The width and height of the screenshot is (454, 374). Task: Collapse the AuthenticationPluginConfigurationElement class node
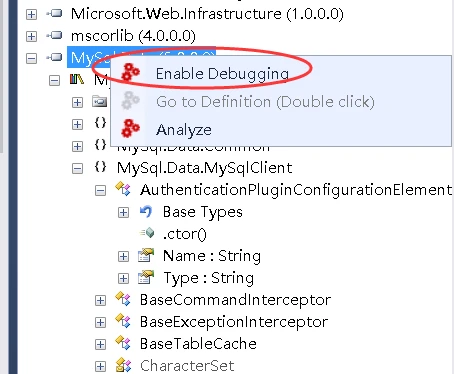click(100, 191)
